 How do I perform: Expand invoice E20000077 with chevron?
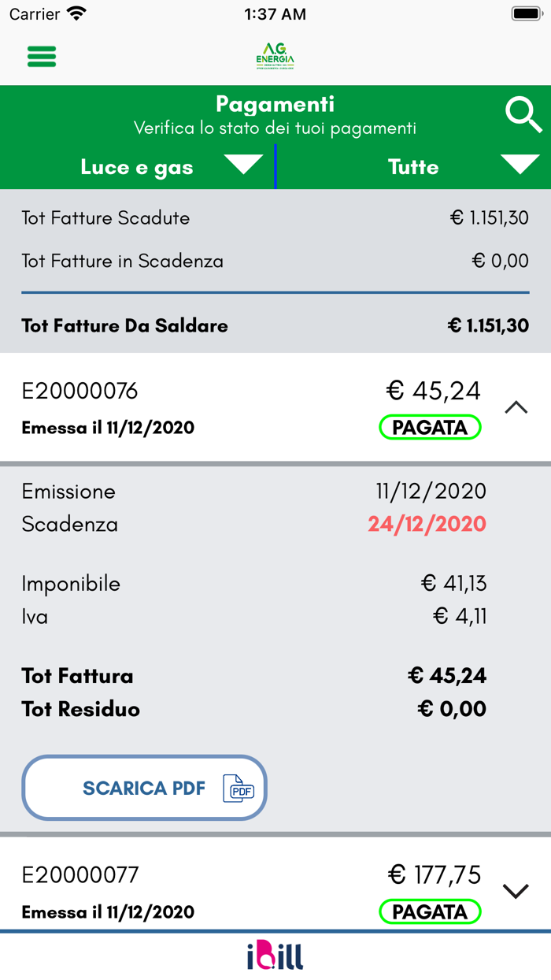[x=516, y=891]
